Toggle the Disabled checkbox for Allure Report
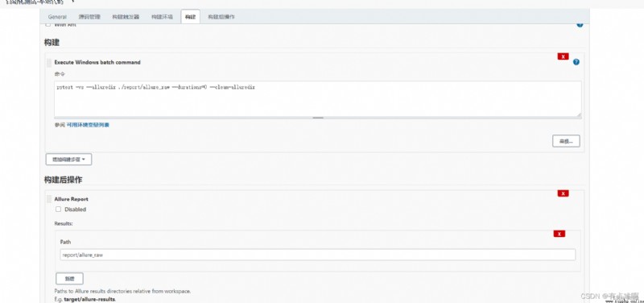The image size is (644, 303). (58, 210)
